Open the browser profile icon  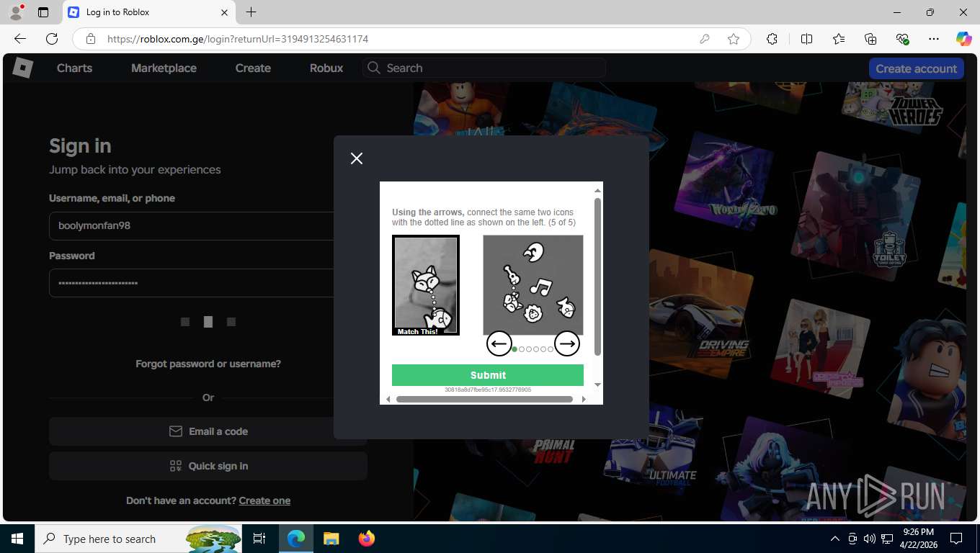[x=16, y=12]
